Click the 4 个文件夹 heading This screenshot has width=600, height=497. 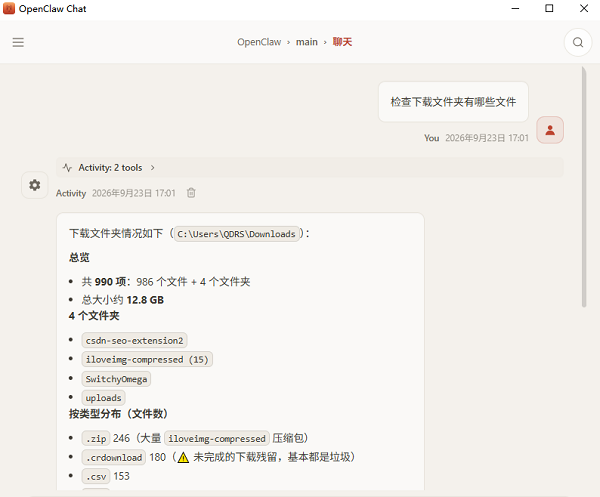pos(94,316)
